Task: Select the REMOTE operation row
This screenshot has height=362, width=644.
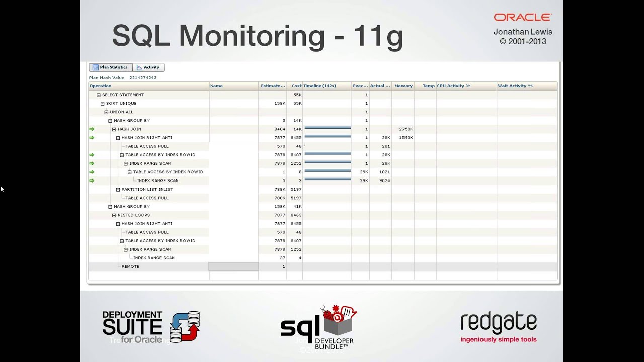Action: click(x=323, y=266)
